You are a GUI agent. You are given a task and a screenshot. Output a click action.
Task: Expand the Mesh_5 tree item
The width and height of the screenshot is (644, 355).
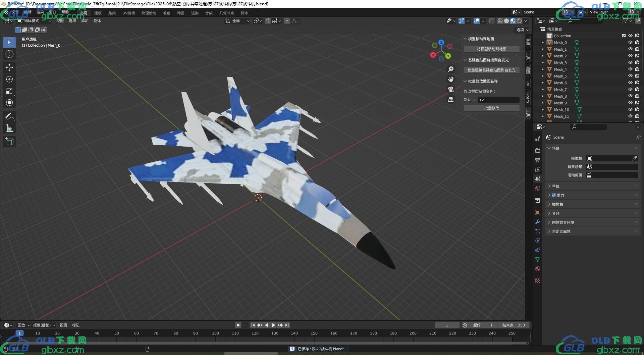tap(542, 76)
